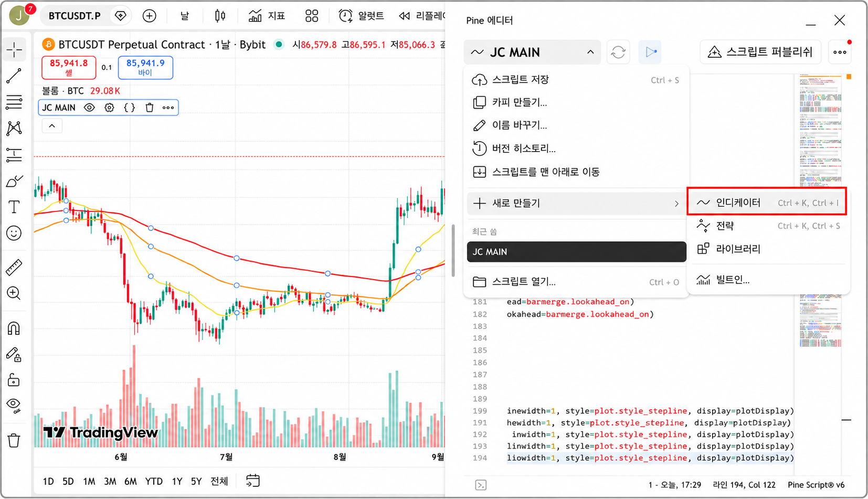
Task: Open the emoji icons tool
Action: [x=14, y=233]
